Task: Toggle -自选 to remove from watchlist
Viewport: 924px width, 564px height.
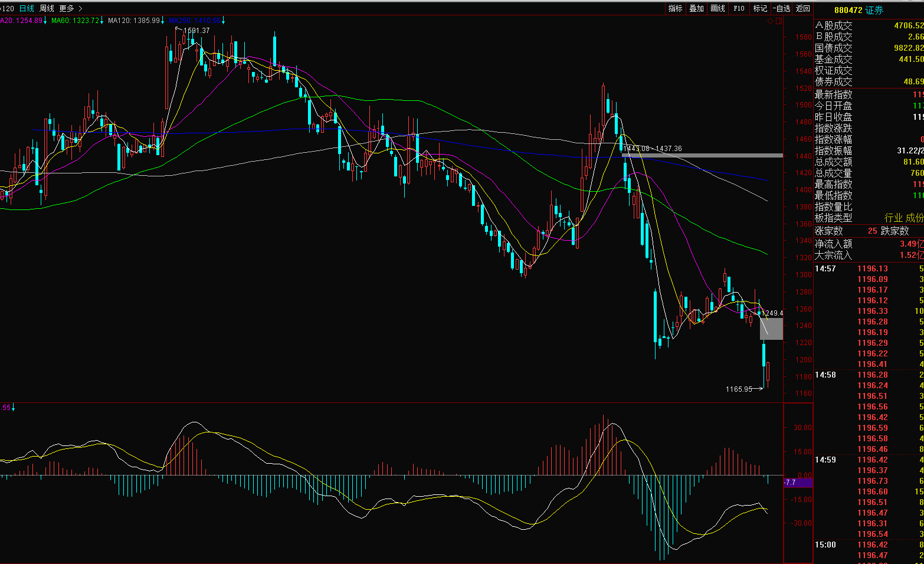Action: point(781,8)
